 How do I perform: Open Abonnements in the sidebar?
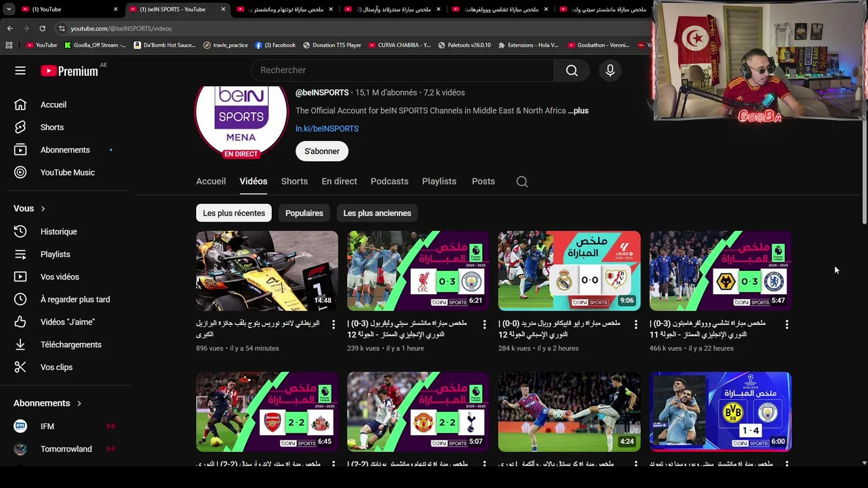[x=65, y=150]
